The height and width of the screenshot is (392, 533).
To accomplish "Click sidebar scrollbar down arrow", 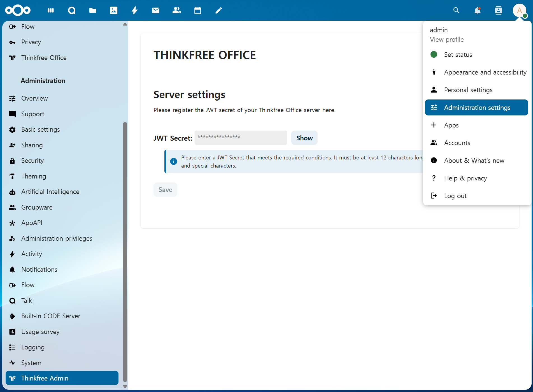I will pos(125,387).
